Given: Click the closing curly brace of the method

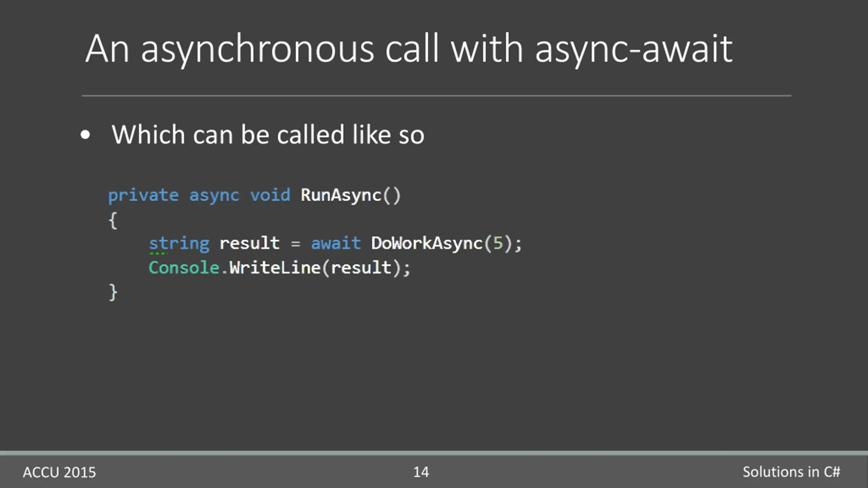Looking at the screenshot, I should pos(113,292).
